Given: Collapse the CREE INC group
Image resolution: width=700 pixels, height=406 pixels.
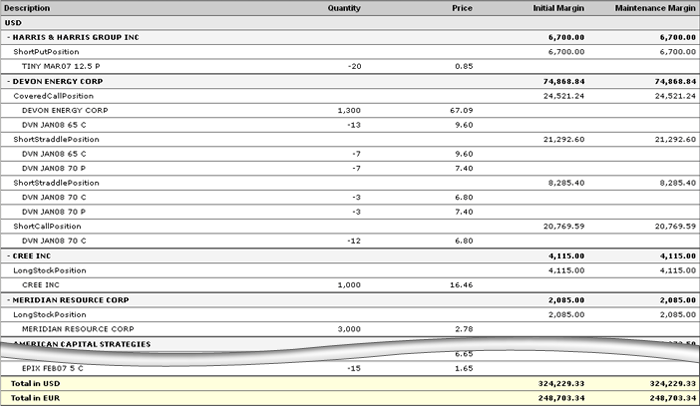Looking at the screenshot, I should click(x=8, y=256).
